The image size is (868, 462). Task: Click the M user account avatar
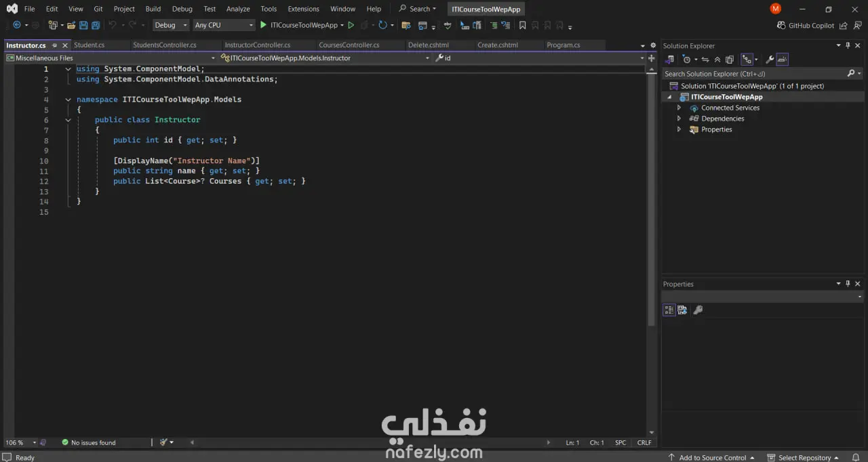point(776,9)
